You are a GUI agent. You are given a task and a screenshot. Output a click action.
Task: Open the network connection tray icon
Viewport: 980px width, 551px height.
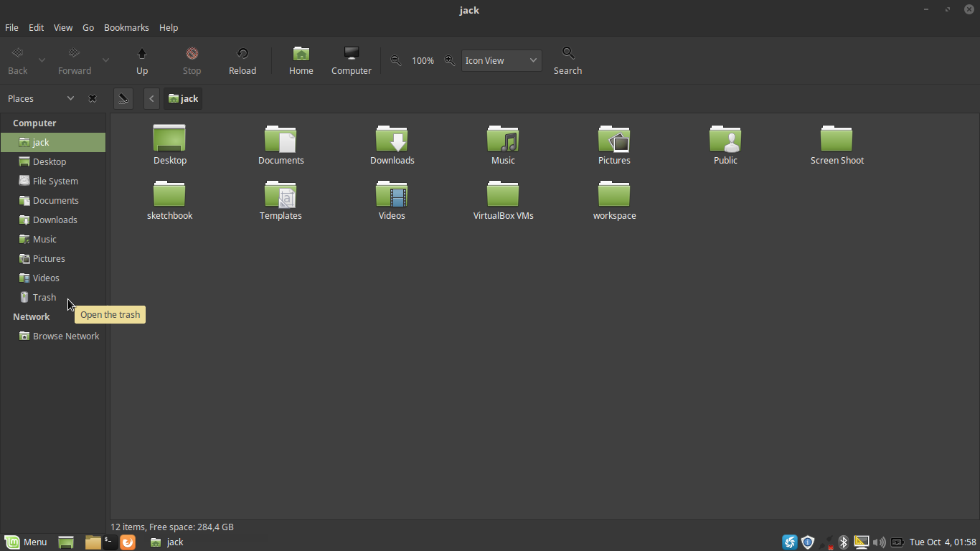point(826,542)
